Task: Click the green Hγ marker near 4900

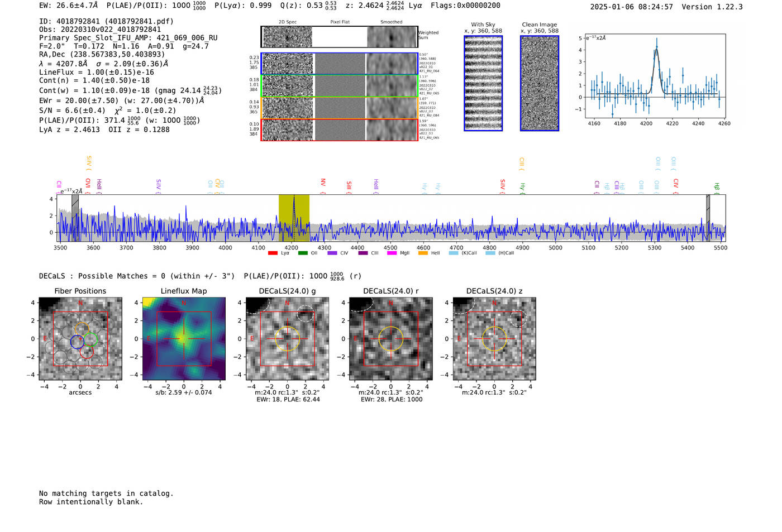Action: click(x=522, y=188)
